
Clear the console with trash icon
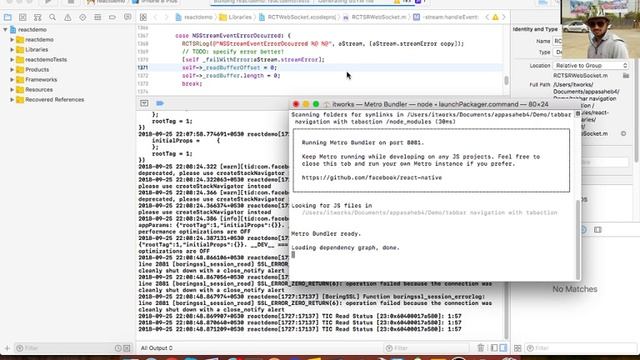[x=480, y=348]
